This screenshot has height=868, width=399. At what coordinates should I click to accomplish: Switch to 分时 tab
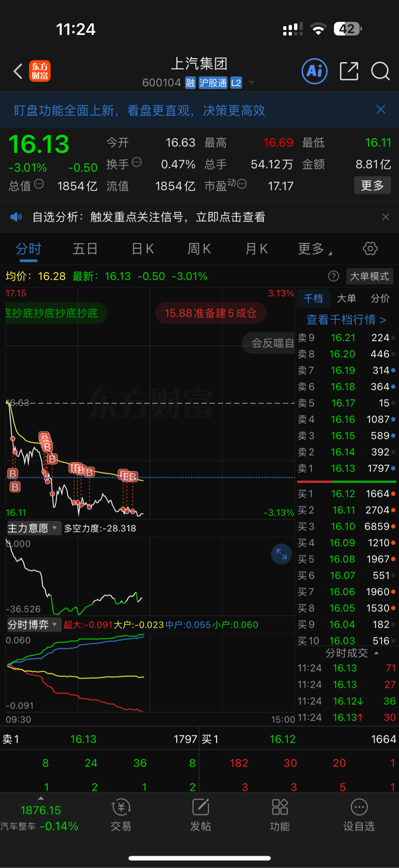click(29, 249)
